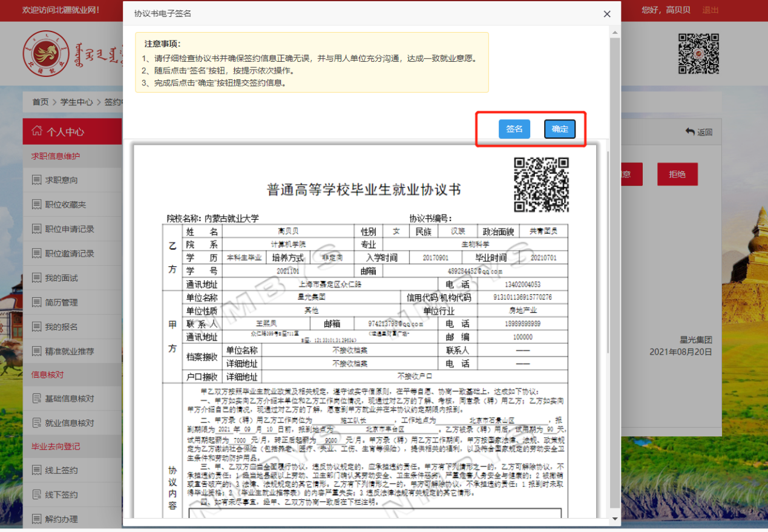Screen dimensions: 768x532
Task: Open 线上签约 in the sidebar
Action: tap(61, 470)
